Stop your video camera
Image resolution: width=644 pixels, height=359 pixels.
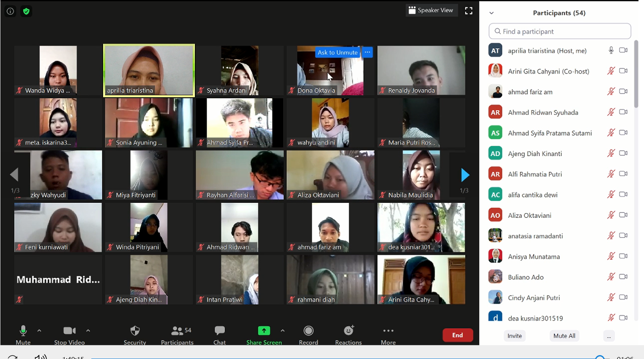point(69,335)
